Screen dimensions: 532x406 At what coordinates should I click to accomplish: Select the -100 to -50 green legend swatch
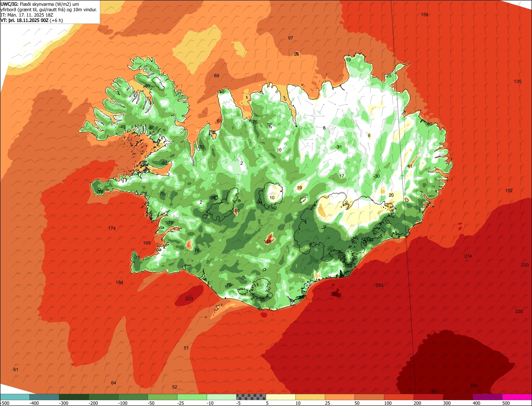click(x=133, y=397)
